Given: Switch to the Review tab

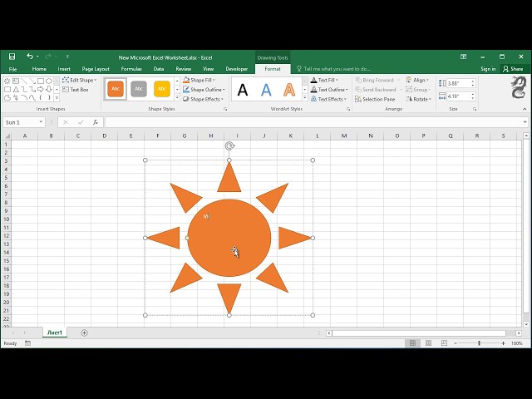Looking at the screenshot, I should tap(183, 69).
